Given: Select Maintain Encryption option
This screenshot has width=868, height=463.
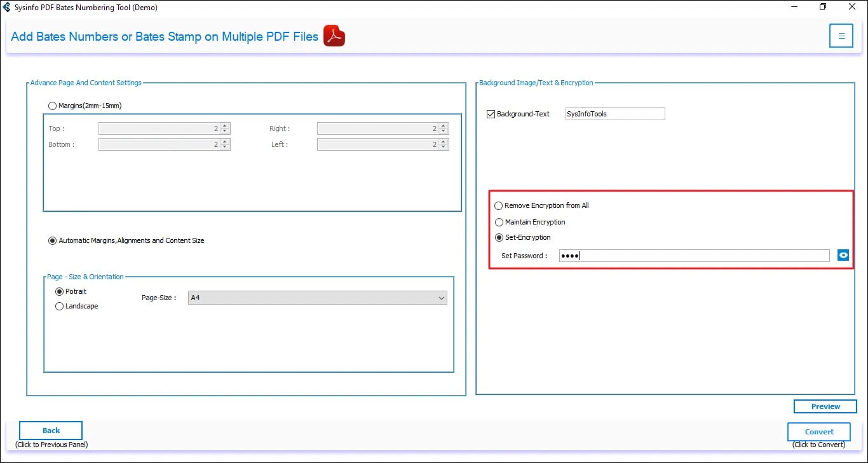Looking at the screenshot, I should click(499, 222).
